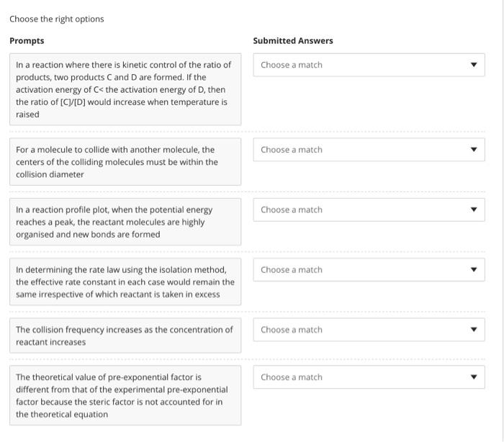
Task: Select the steric factor pre-exponential prompt box
Action: coord(125,395)
